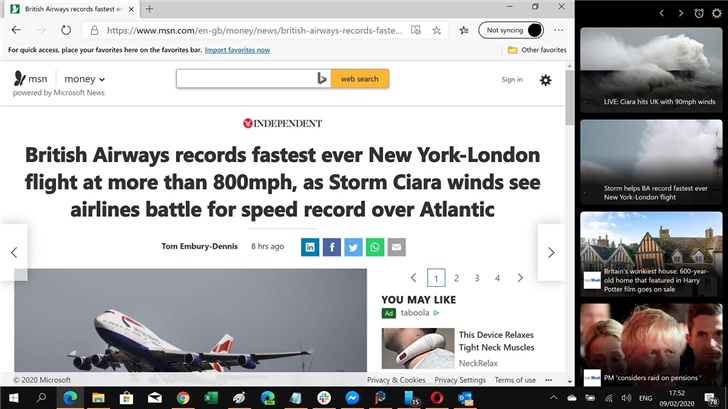Screen dimensions: 728x409
Task: Share article on Twitter
Action: 353,247
